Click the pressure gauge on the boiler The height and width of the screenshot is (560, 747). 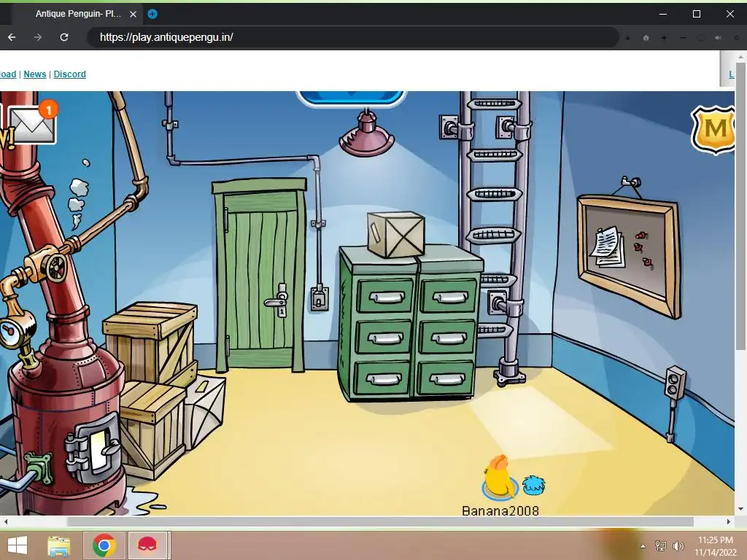tap(10, 332)
